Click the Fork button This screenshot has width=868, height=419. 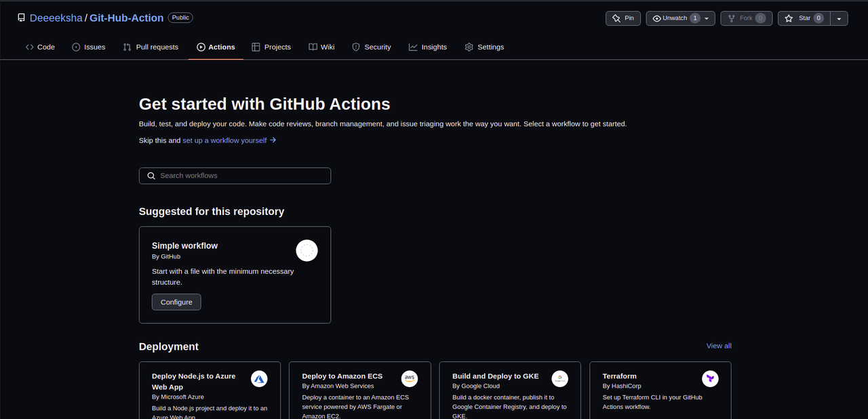click(746, 18)
